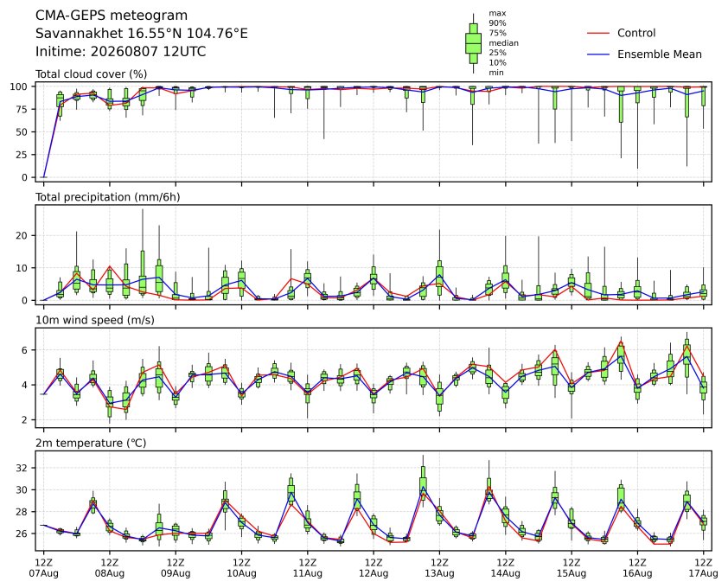
Task: Click the '12Z 16Aug' x-axis label
Action: (x=637, y=568)
